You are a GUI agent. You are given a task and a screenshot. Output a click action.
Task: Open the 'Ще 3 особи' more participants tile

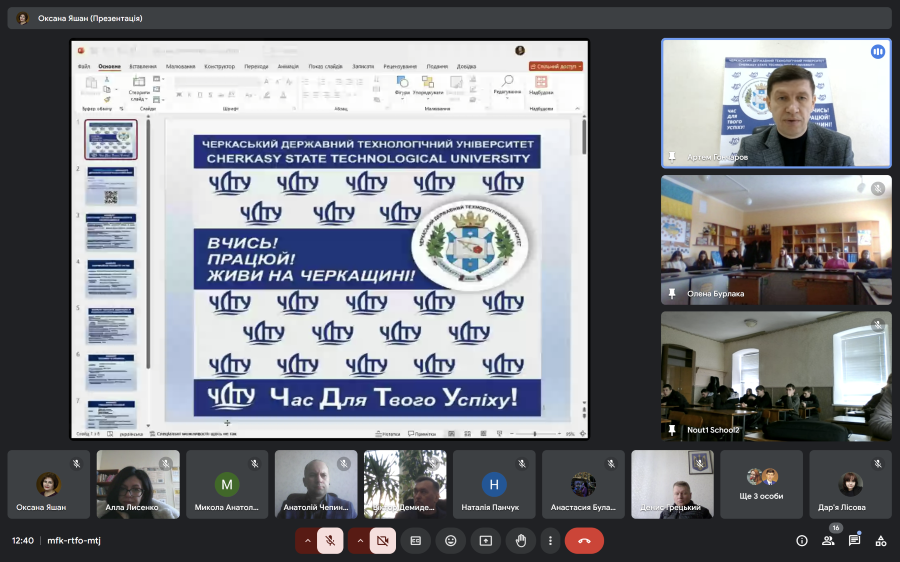pos(761,485)
